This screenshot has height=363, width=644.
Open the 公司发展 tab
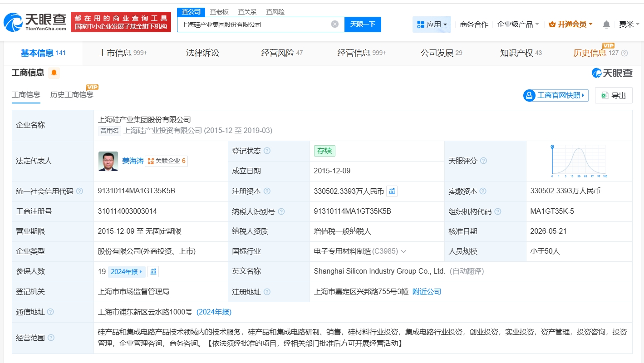[441, 53]
